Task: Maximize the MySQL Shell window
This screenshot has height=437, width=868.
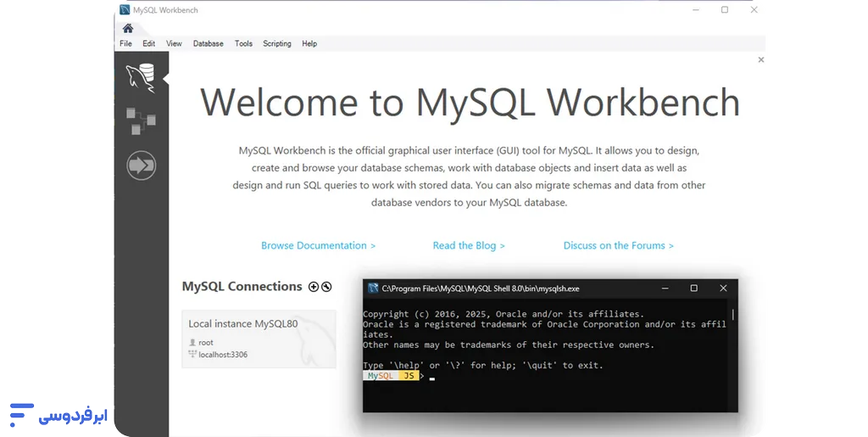Action: 693,288
